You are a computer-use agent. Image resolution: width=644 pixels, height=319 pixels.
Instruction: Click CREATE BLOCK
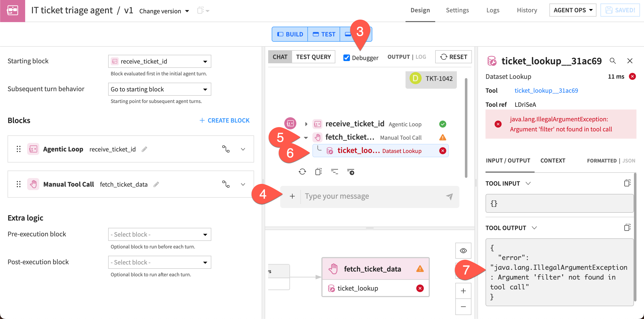pyautogui.click(x=224, y=121)
